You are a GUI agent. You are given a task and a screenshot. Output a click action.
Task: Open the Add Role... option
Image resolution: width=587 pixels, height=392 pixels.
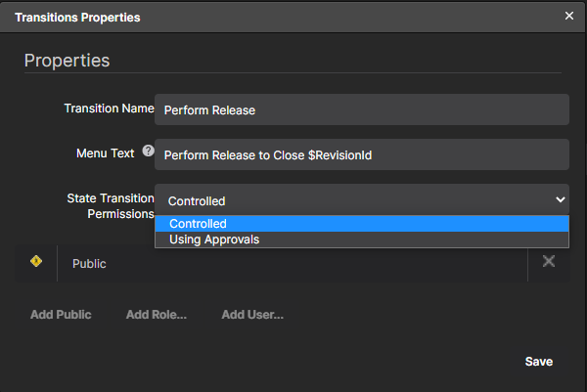tap(157, 315)
